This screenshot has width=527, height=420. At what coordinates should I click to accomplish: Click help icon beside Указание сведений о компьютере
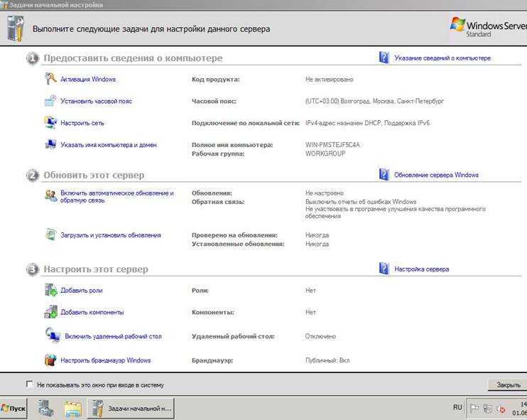[x=384, y=58]
